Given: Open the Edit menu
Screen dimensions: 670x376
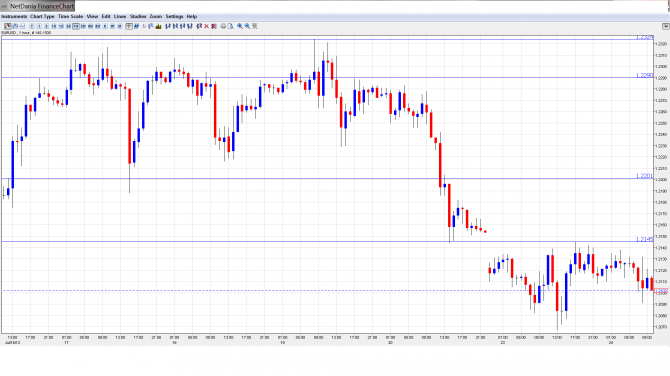Looking at the screenshot, I should pyautogui.click(x=106, y=16).
